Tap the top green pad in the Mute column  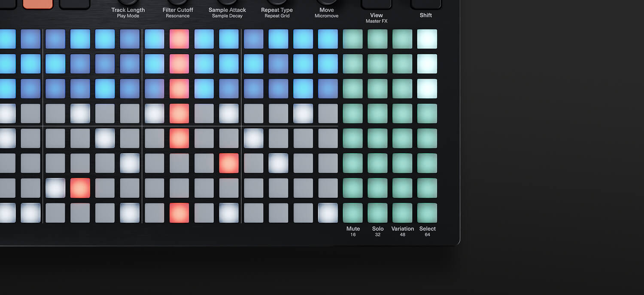(x=352, y=39)
